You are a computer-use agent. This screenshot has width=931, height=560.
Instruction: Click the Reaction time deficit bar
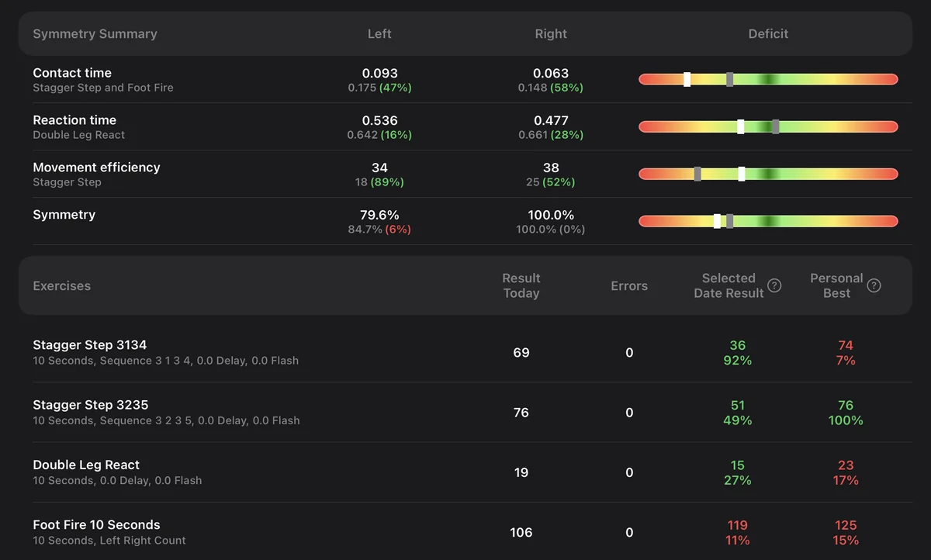pos(768,126)
